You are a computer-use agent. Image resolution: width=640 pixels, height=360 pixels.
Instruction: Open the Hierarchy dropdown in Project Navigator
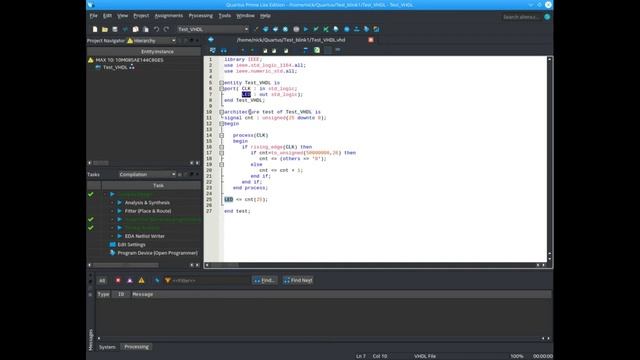click(x=151, y=41)
